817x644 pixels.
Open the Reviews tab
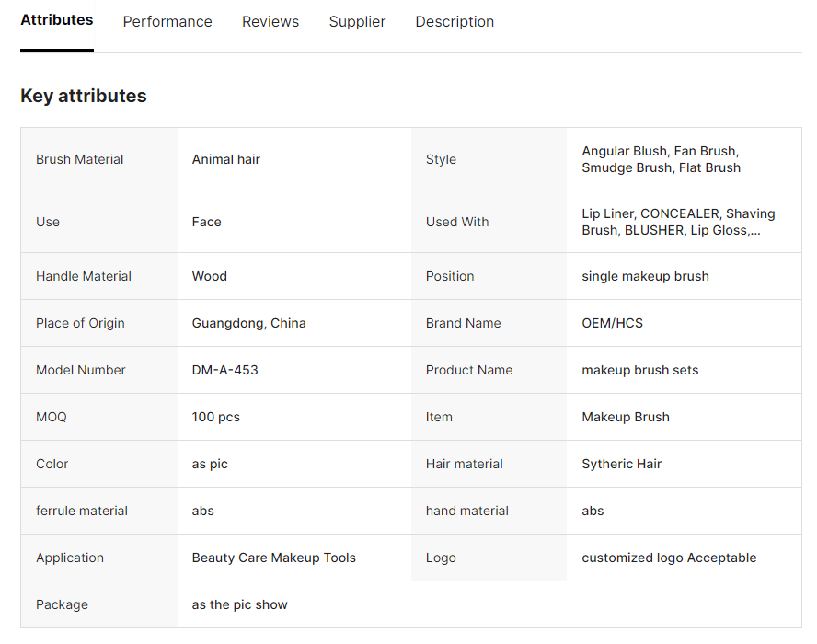pos(270,22)
